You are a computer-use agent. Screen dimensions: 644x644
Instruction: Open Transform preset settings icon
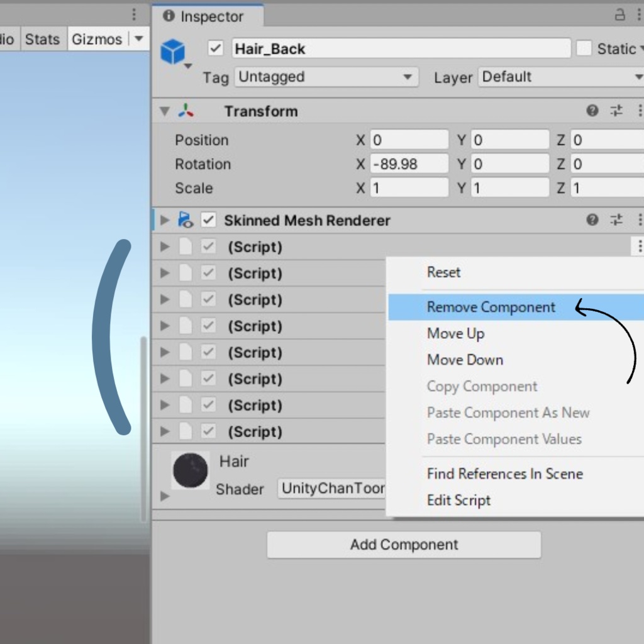tap(616, 111)
